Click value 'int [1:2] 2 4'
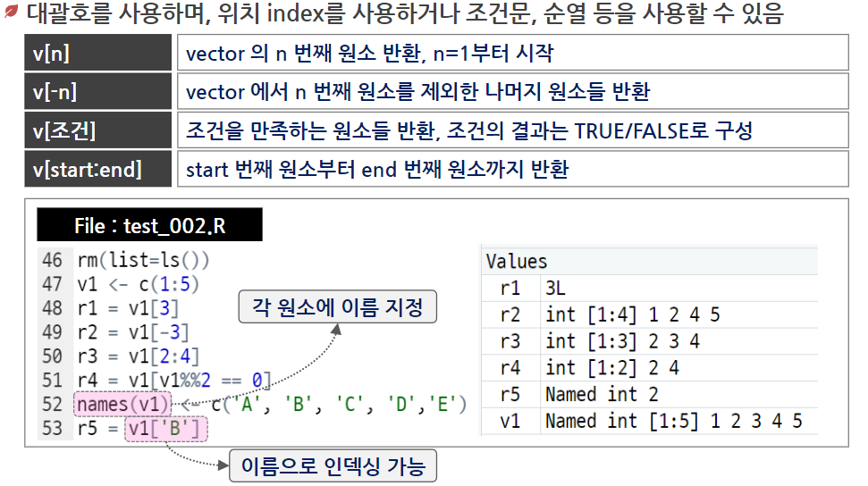This screenshot has width=868, height=486. [x=612, y=367]
